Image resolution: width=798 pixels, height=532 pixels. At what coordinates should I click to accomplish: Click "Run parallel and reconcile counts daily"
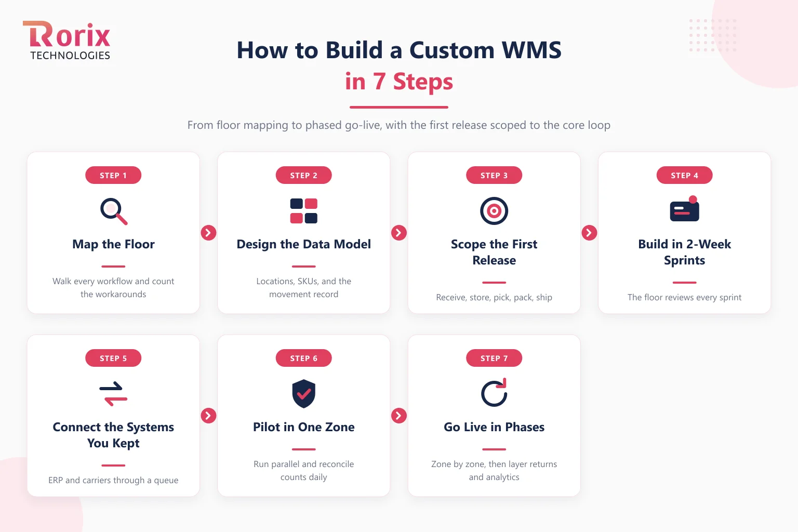pos(304,470)
